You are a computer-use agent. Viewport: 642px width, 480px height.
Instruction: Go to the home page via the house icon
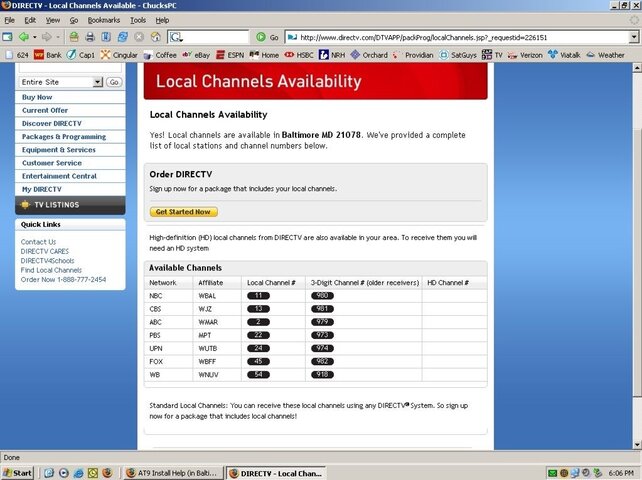[x=156, y=37]
